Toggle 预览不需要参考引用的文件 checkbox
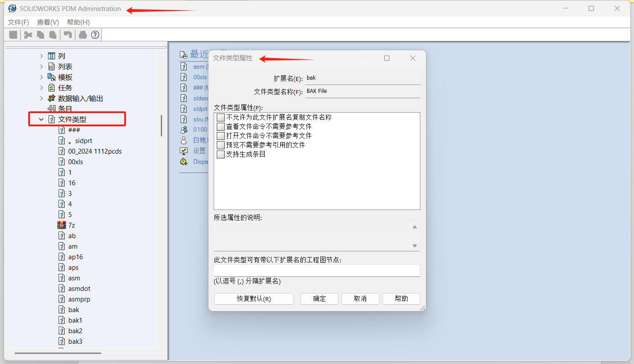The height and width of the screenshot is (364, 634). click(221, 145)
